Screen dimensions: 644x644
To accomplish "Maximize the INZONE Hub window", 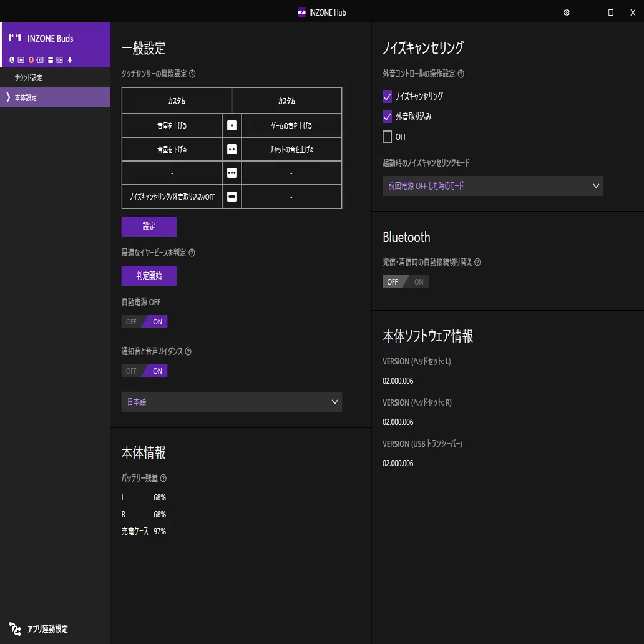I will click(610, 12).
